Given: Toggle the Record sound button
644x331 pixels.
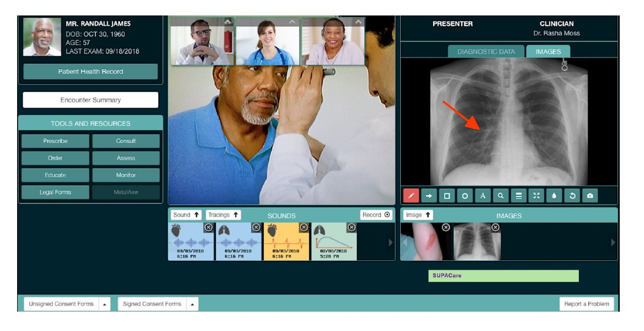Looking at the screenshot, I should point(376,215).
